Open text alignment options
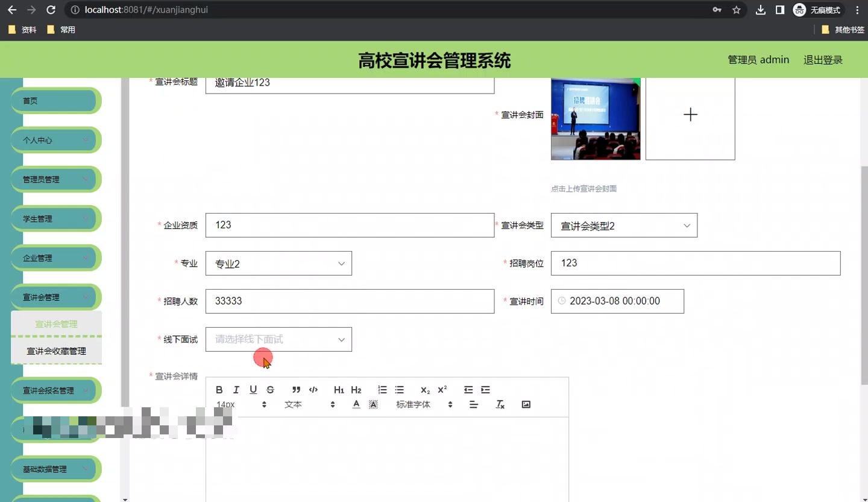868x502 pixels. (474, 404)
